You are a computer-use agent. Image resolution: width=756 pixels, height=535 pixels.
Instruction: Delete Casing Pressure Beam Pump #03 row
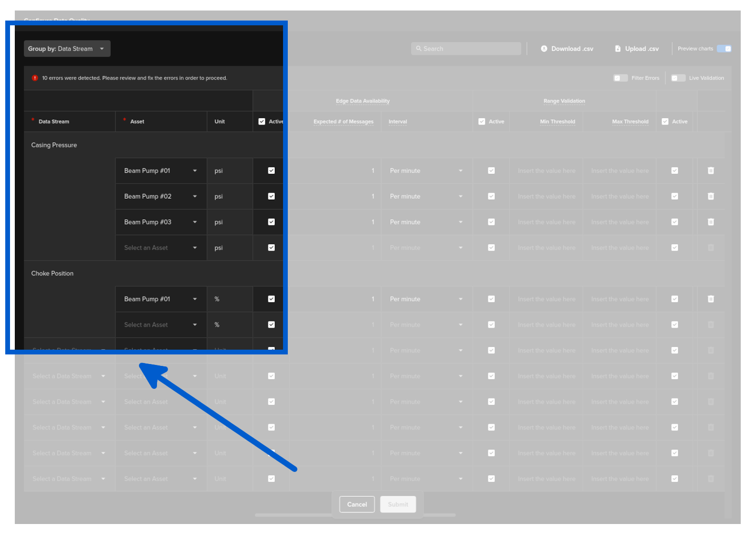pyautogui.click(x=710, y=222)
